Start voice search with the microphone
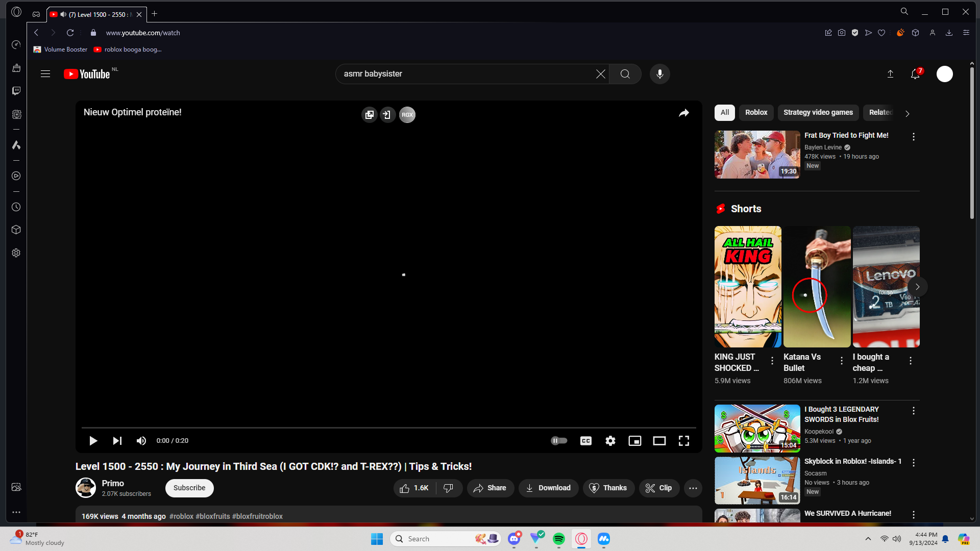Image resolution: width=980 pixels, height=551 pixels. click(x=660, y=74)
